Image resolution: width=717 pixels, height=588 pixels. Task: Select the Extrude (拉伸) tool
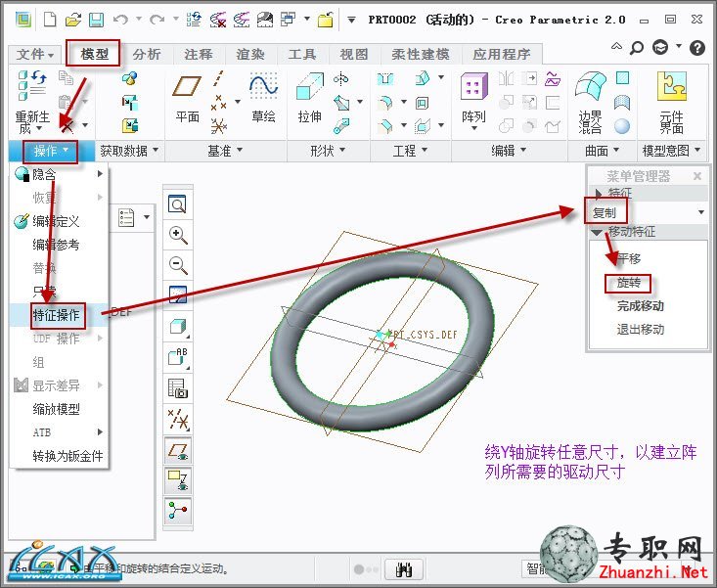[x=309, y=98]
